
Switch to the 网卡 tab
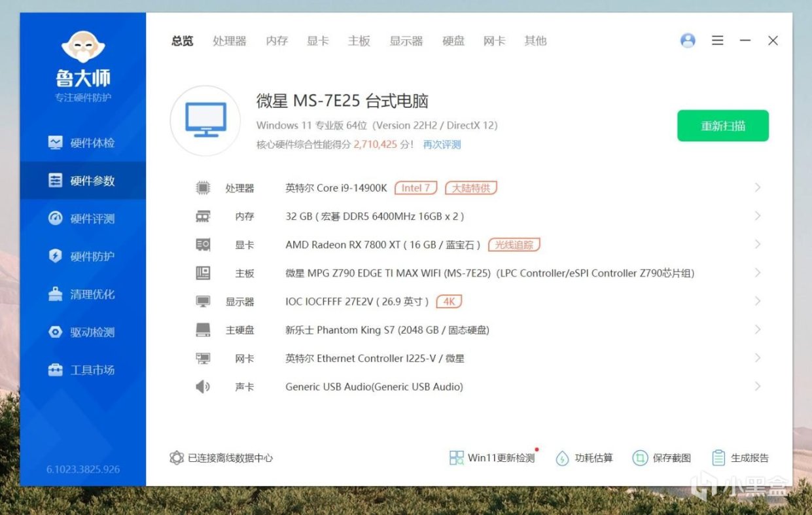click(x=495, y=41)
